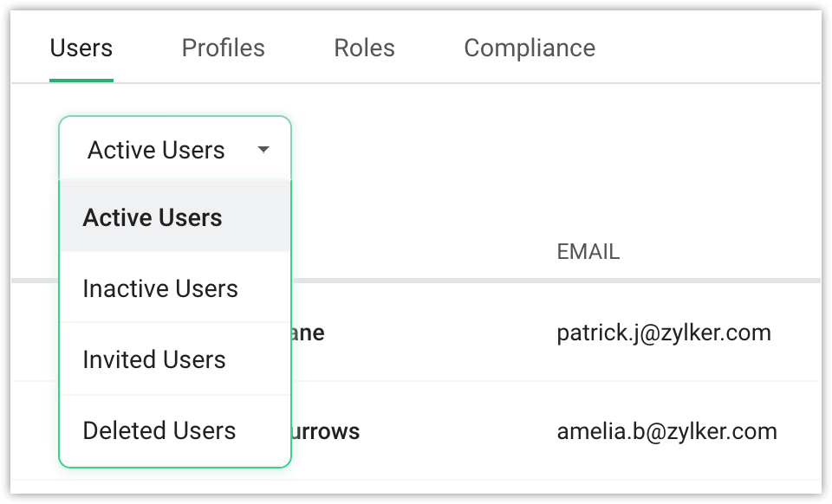Switch to the Profiles tab
This screenshot has width=832, height=504.
(223, 48)
